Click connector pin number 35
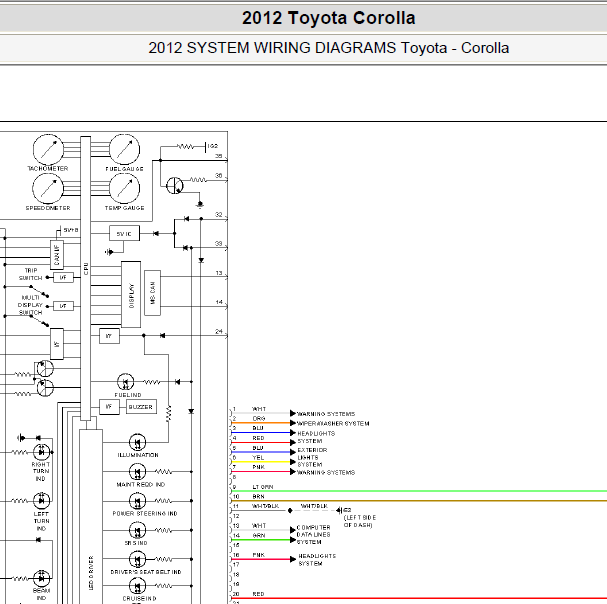Viewport: 607px width, 604px height. [219, 156]
